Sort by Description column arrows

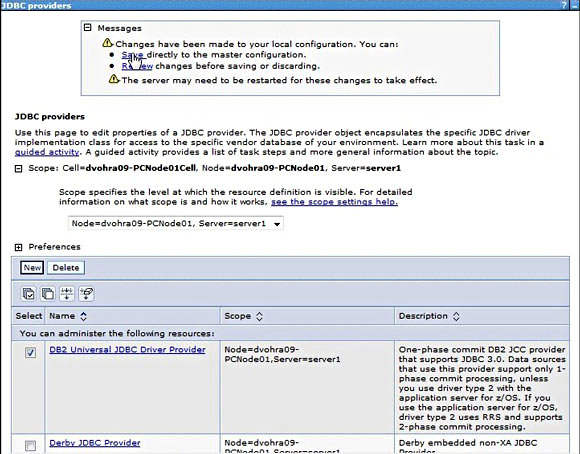456,316
